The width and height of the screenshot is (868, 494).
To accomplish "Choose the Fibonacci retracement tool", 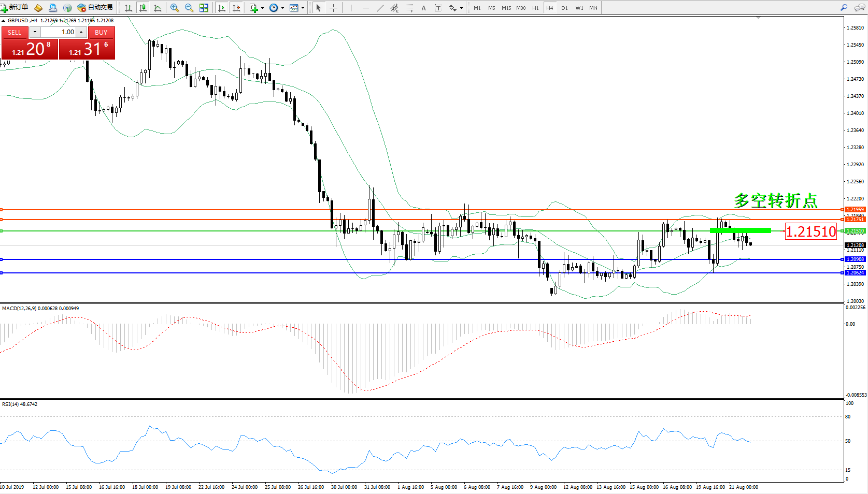I will click(x=409, y=8).
